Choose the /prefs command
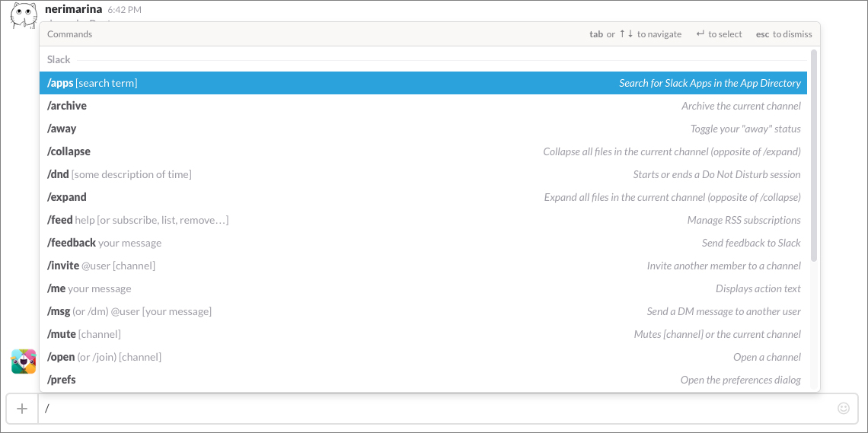868x433 pixels. coord(423,380)
